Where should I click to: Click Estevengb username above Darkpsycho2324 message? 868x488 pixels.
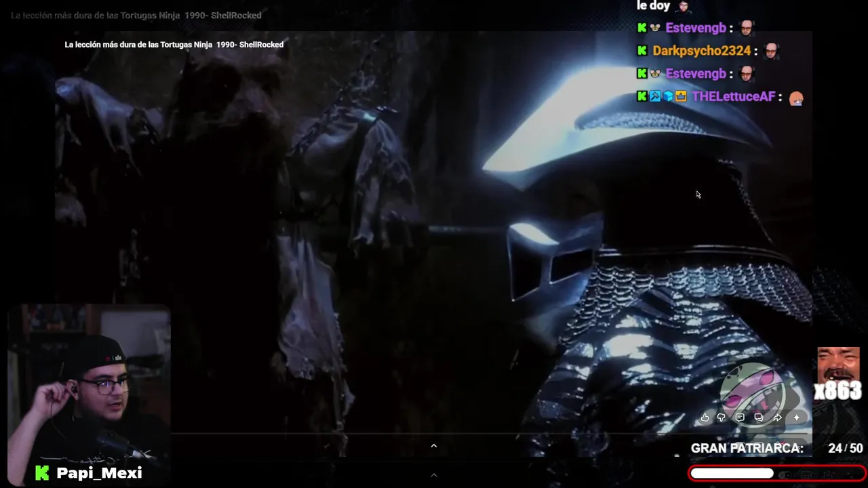(696, 28)
